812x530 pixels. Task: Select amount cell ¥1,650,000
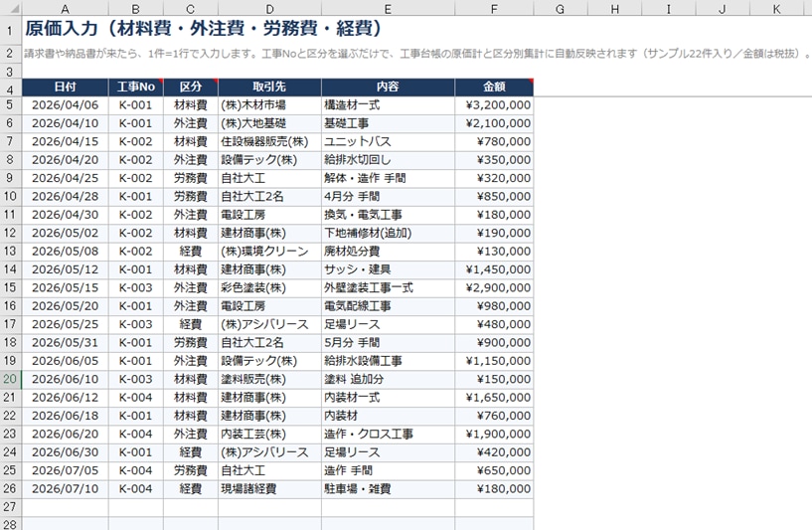pyautogui.click(x=494, y=398)
